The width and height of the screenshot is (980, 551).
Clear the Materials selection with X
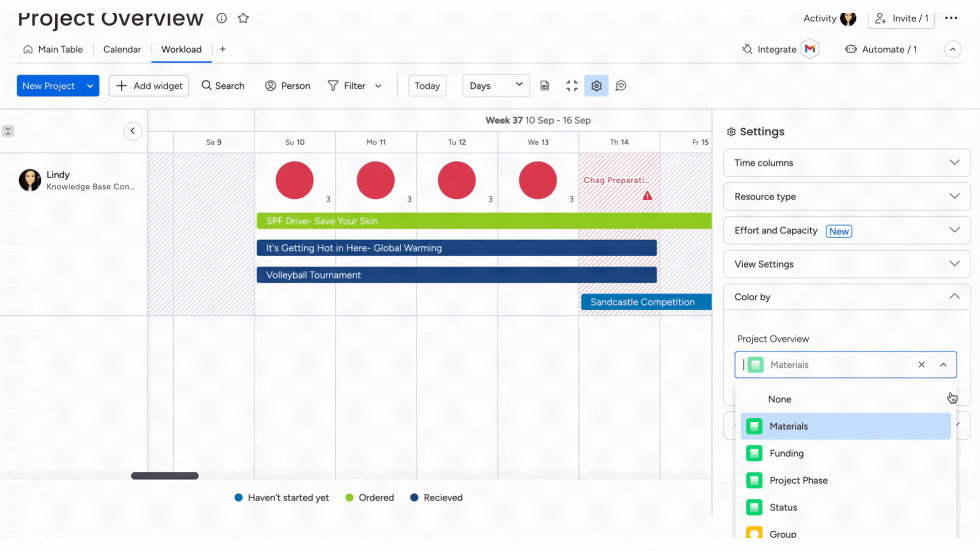point(921,364)
